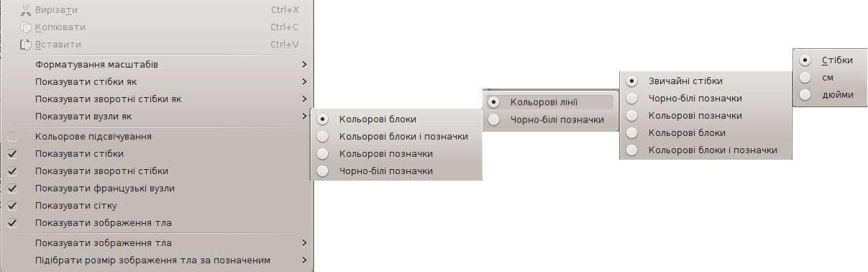This screenshot has width=868, height=272.
Task: Pick Звичайні стібки radio option
Action: [x=705, y=81]
